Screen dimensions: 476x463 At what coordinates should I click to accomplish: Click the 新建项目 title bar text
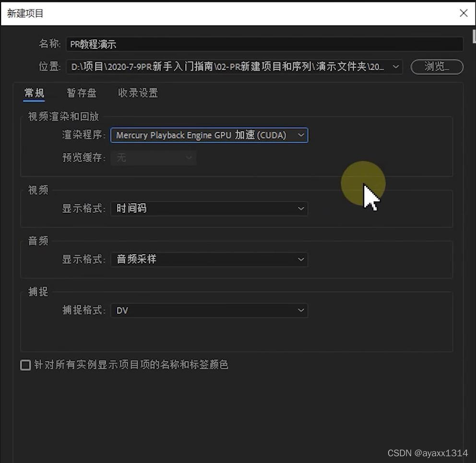pyautogui.click(x=25, y=13)
